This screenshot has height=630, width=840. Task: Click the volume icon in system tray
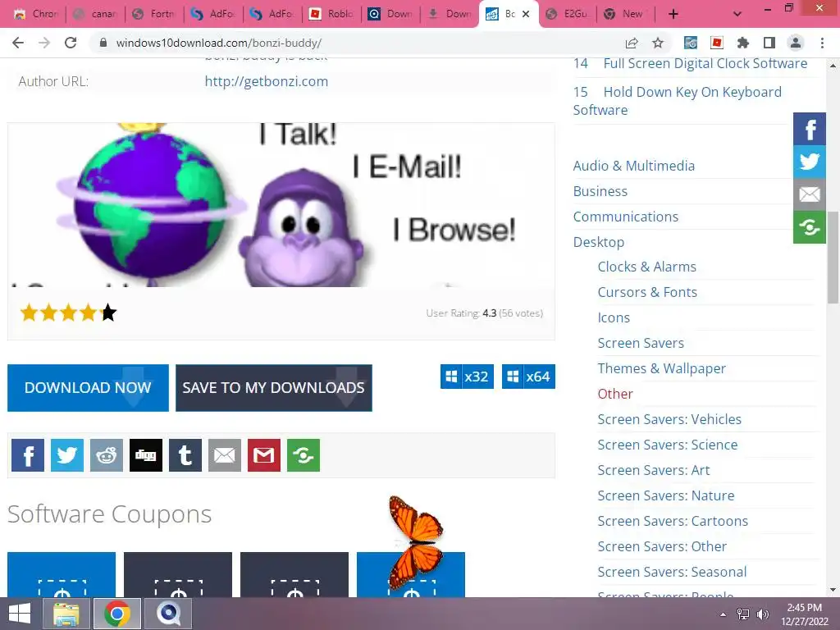click(763, 614)
